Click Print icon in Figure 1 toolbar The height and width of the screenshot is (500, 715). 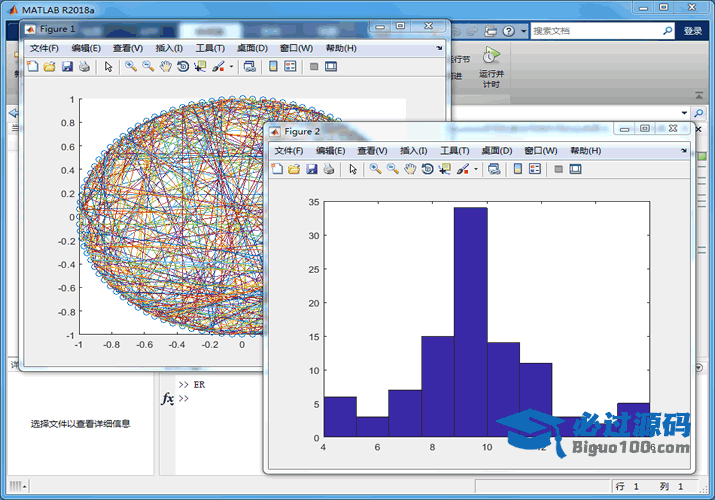[84, 67]
